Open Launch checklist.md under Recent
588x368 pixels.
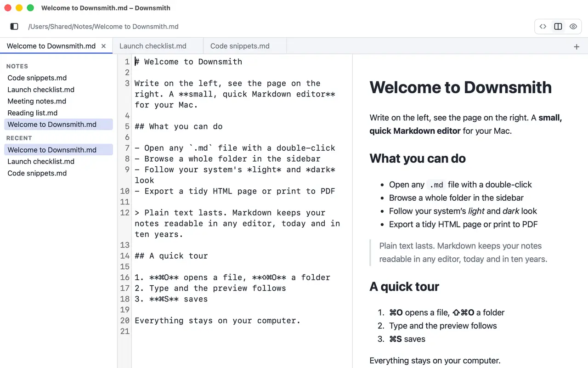tap(58, 162)
